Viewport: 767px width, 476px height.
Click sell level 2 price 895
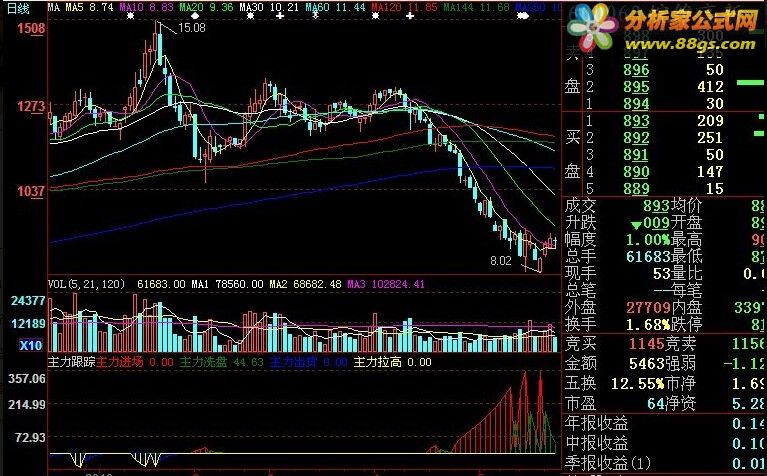coord(636,87)
